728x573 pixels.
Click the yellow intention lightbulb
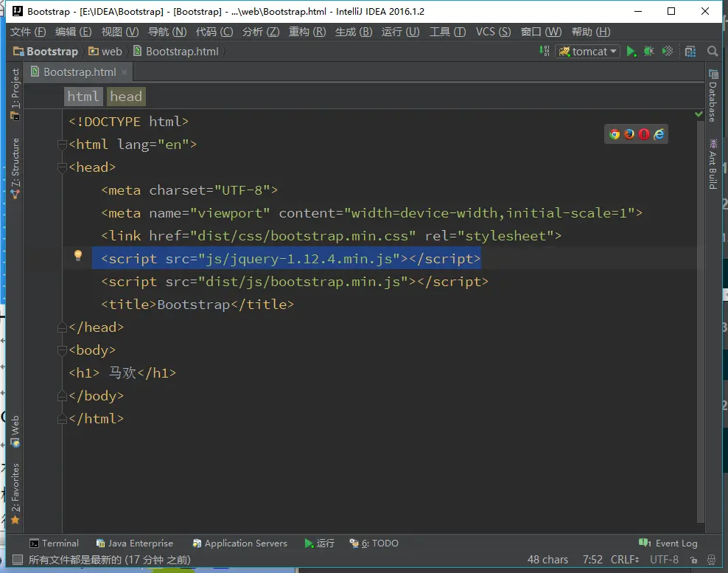point(78,255)
